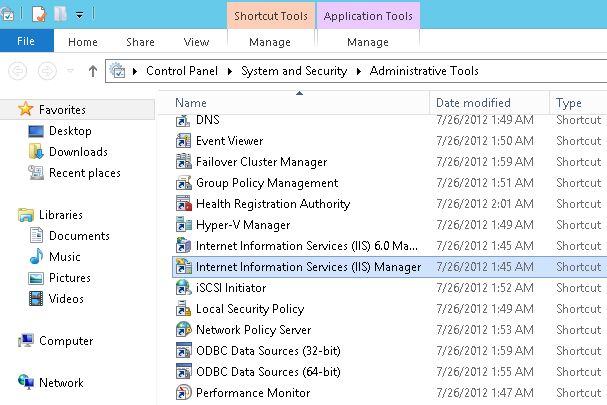Click System and Security in address bar
This screenshot has width=607, height=405.
coord(294,71)
